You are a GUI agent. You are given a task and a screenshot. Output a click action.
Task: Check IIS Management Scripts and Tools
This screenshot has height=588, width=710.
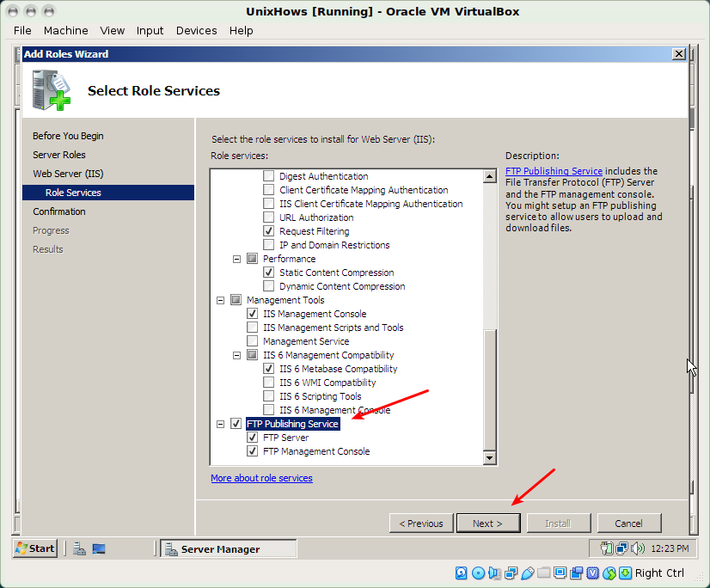[x=252, y=327]
